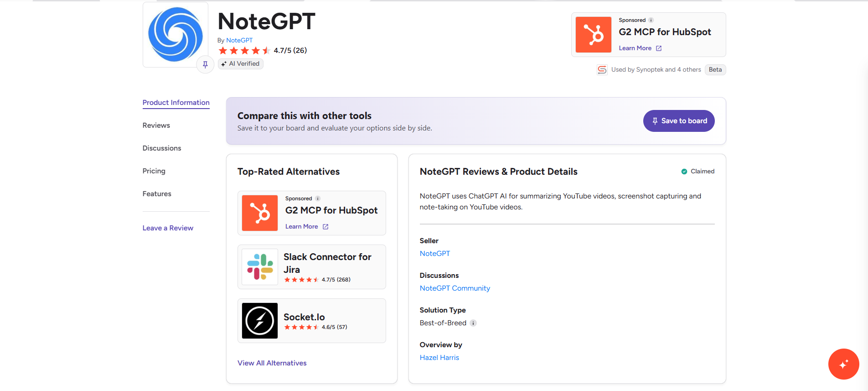Click HubSpot logo in Top-Rated Alternatives

(260, 213)
